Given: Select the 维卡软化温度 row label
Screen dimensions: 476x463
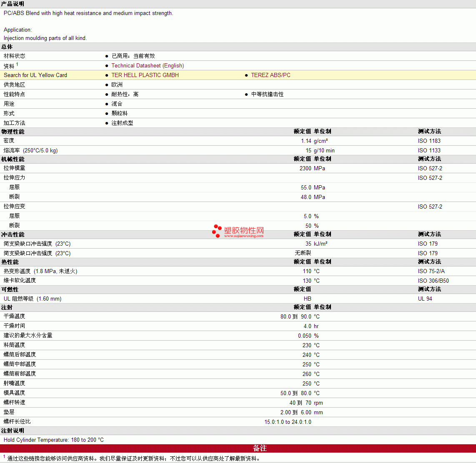Looking at the screenshot, I should 20,281.
